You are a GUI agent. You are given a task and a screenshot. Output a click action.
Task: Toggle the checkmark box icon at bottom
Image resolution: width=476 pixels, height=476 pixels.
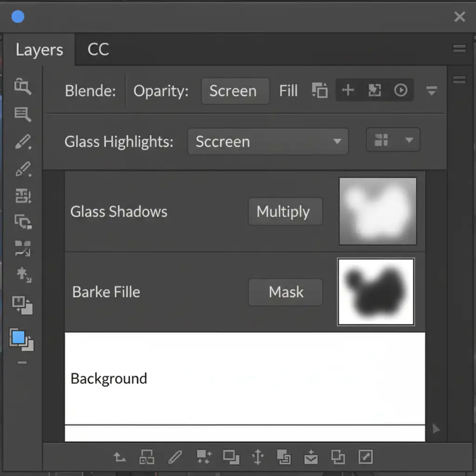pos(365,457)
